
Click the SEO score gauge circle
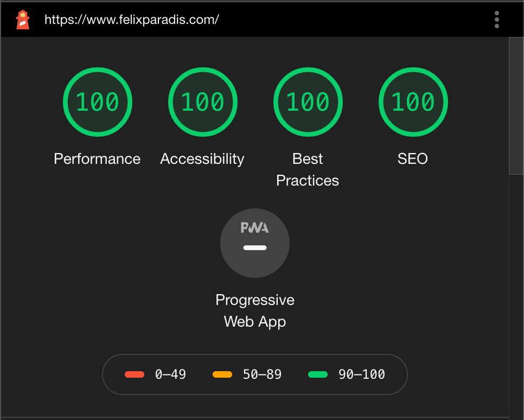click(413, 101)
